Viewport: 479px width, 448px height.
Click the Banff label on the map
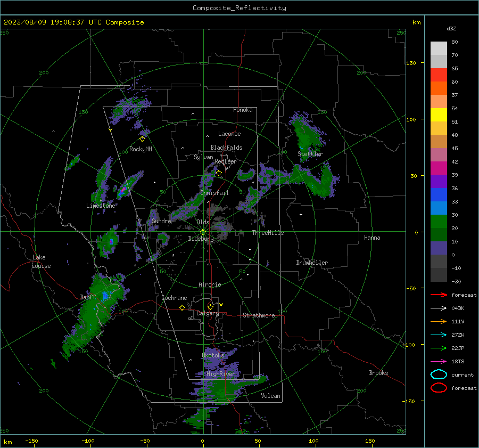point(88,297)
